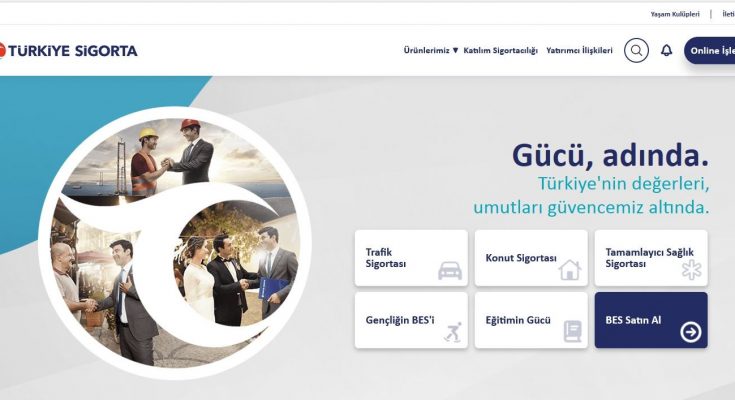Click the circular hero banner image
Image resolution: width=735 pixels, height=400 pixels.
pyautogui.click(x=175, y=243)
